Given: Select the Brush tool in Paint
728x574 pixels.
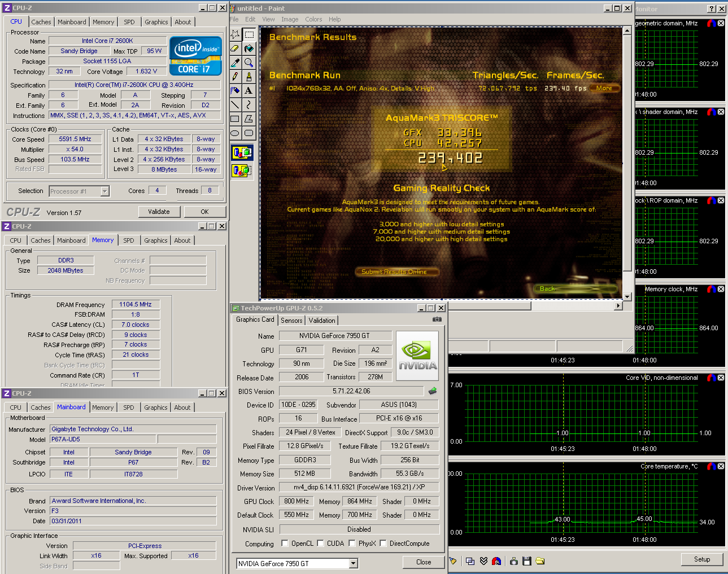Looking at the screenshot, I should coord(249,77).
